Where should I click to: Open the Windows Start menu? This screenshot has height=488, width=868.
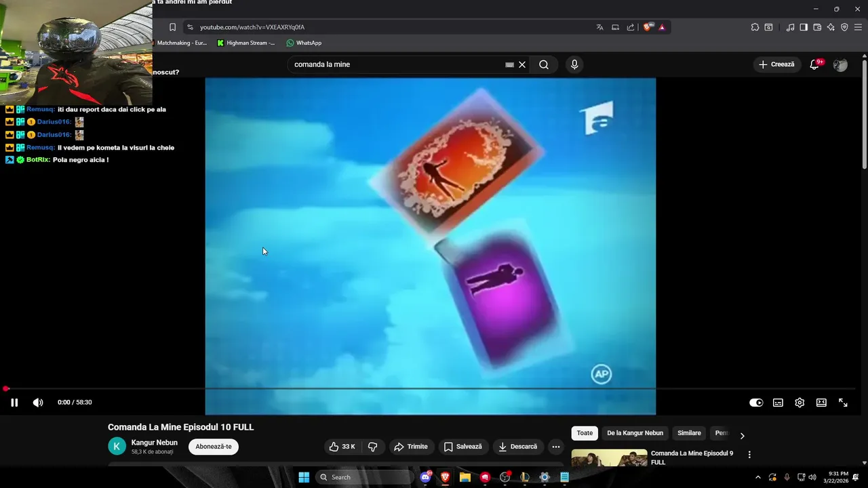pyautogui.click(x=304, y=477)
